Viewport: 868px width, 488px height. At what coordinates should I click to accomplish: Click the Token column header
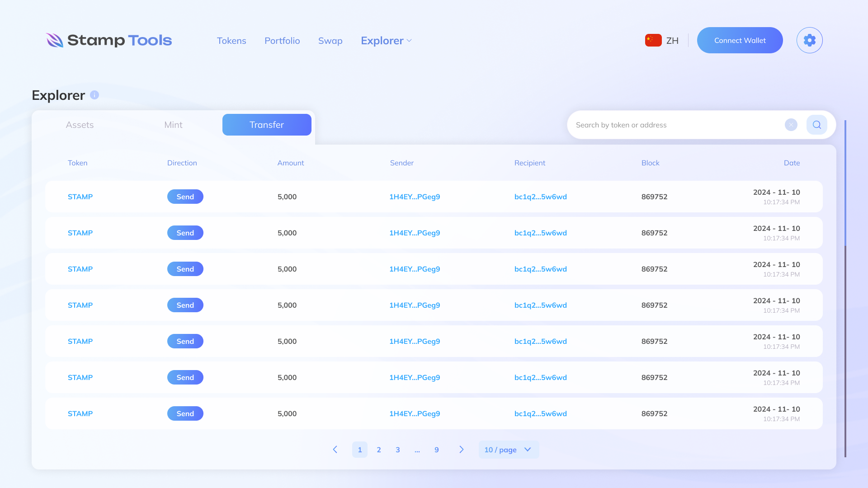(x=78, y=163)
